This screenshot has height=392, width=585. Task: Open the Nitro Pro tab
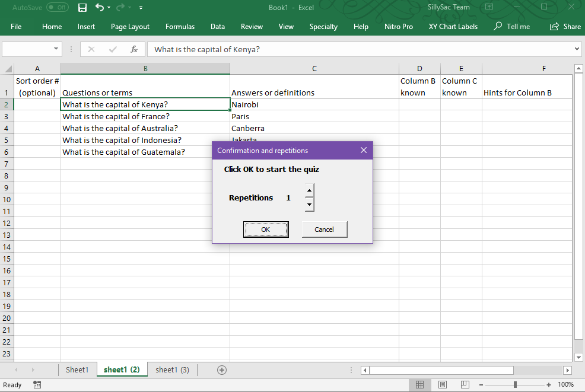[x=399, y=27]
